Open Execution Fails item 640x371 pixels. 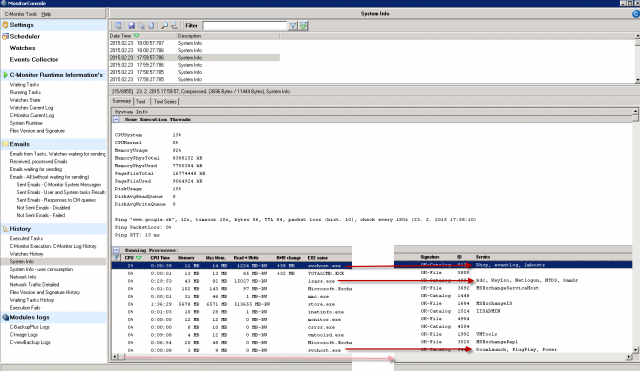click(25, 308)
